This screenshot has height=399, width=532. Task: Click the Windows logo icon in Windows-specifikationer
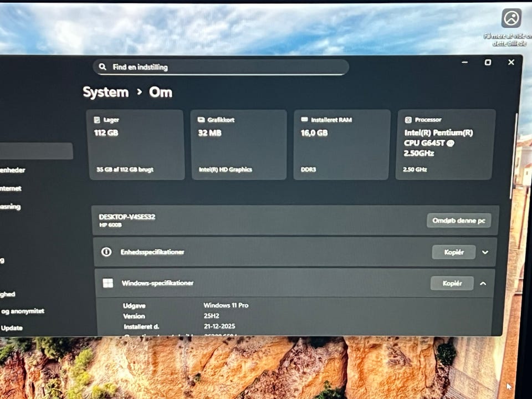[108, 283]
